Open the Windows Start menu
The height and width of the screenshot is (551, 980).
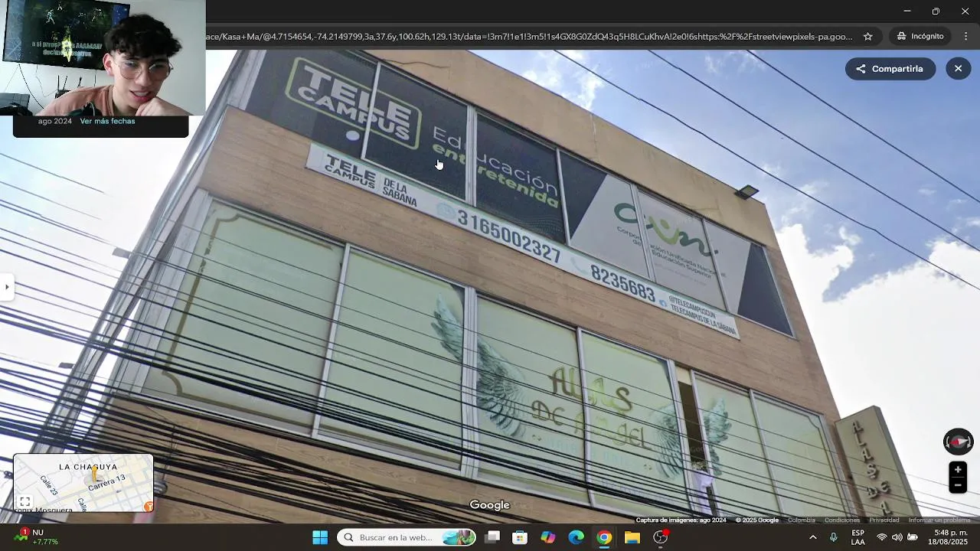click(320, 537)
